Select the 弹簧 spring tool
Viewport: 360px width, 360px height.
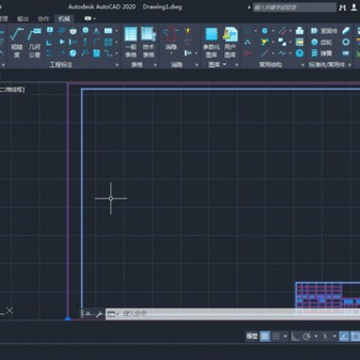tap(322, 53)
